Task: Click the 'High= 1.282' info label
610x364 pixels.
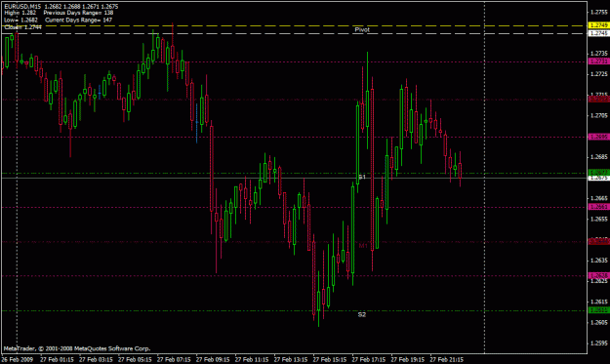Action: 20,13
